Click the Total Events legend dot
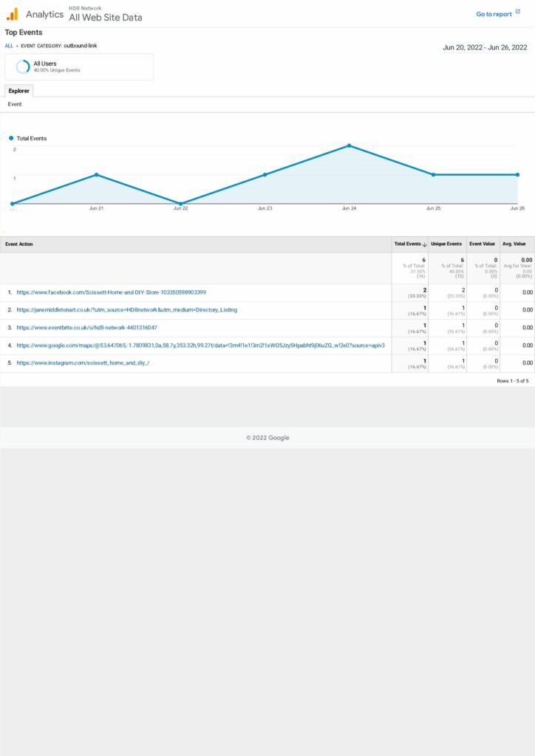 pos(12,138)
